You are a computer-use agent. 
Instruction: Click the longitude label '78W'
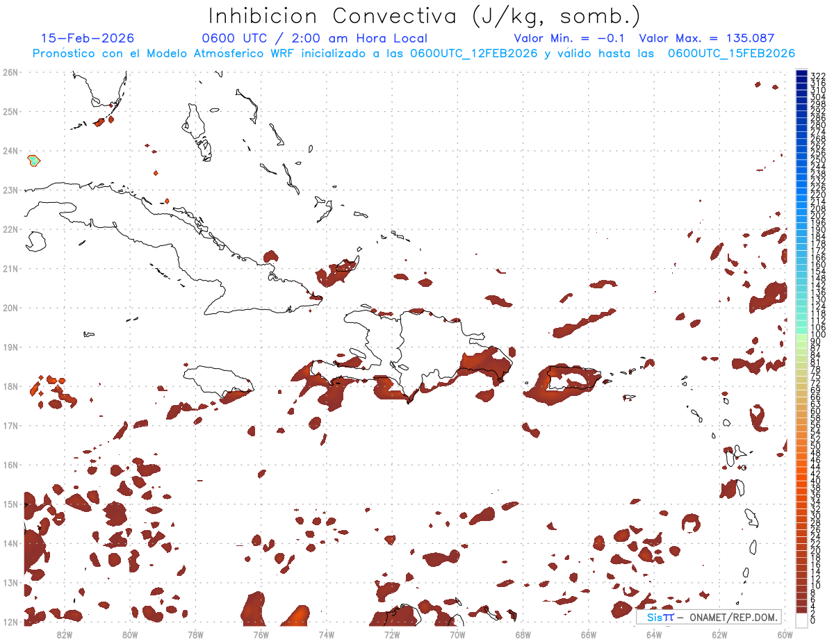point(195,634)
